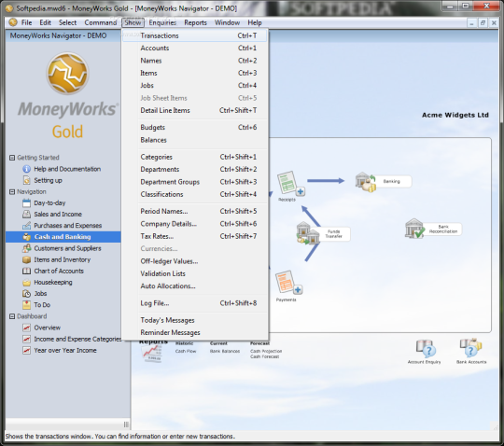Select Cash and Banking in navigator
This screenshot has width=504, height=446.
click(63, 237)
